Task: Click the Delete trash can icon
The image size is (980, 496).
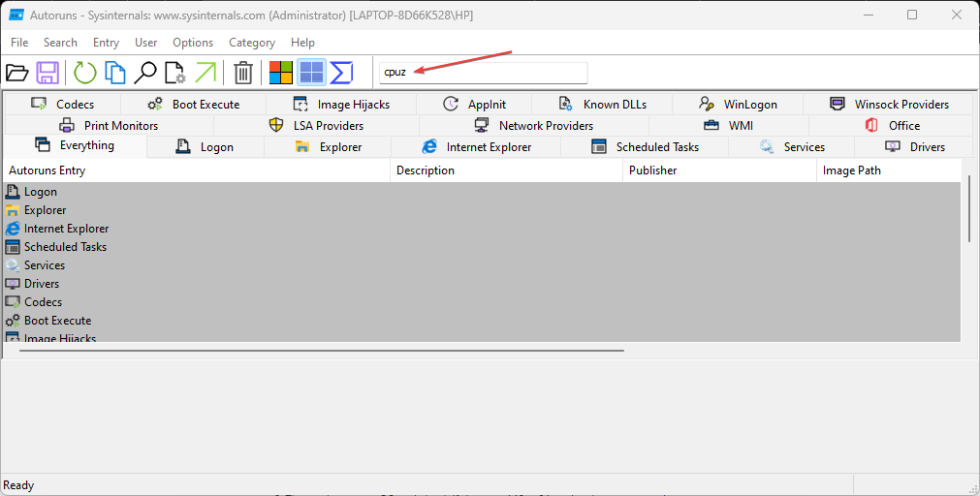Action: tap(243, 73)
